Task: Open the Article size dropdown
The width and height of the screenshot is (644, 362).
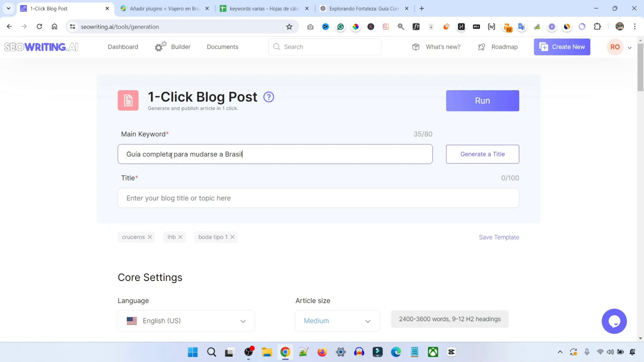Action: click(337, 321)
